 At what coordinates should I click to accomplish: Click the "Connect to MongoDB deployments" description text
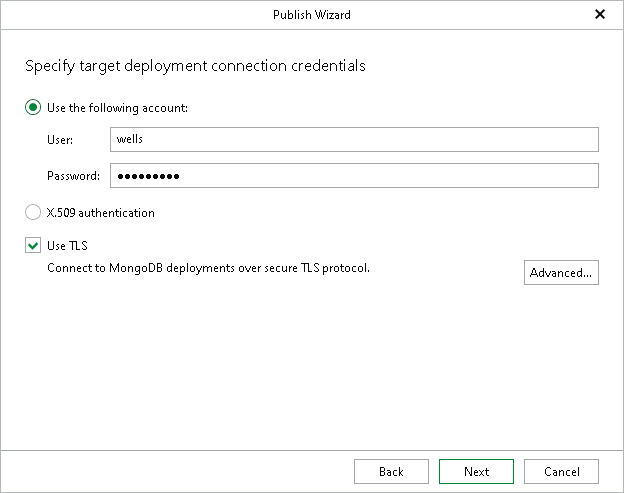click(x=208, y=268)
